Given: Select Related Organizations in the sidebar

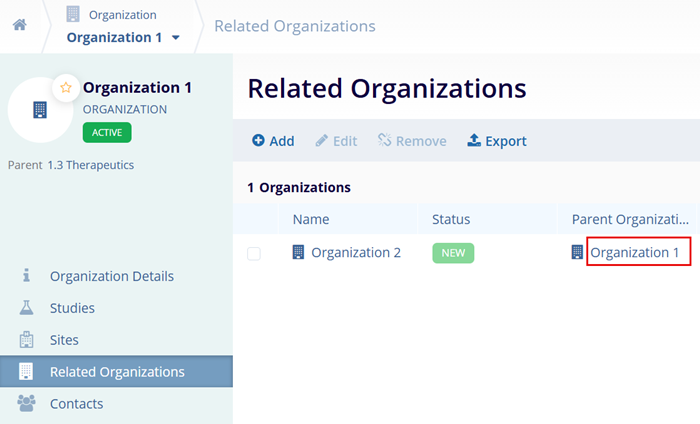Looking at the screenshot, I should pyautogui.click(x=117, y=372).
